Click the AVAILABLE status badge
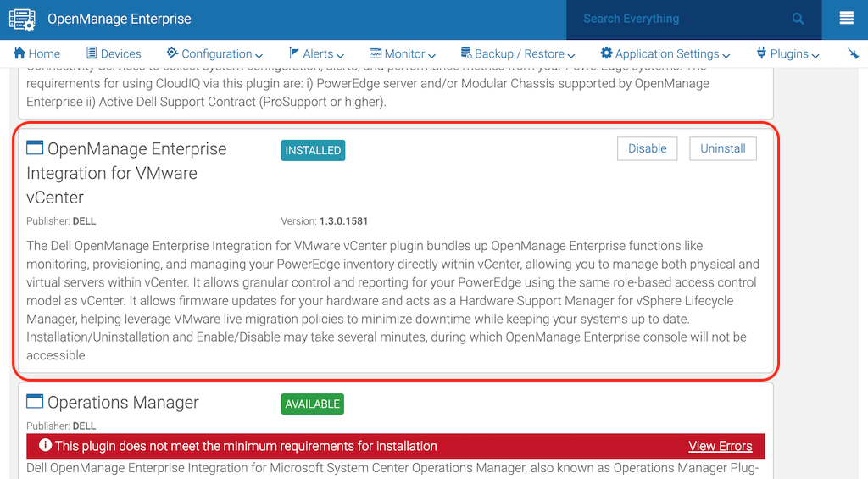This screenshot has height=479, width=868. pos(312,404)
